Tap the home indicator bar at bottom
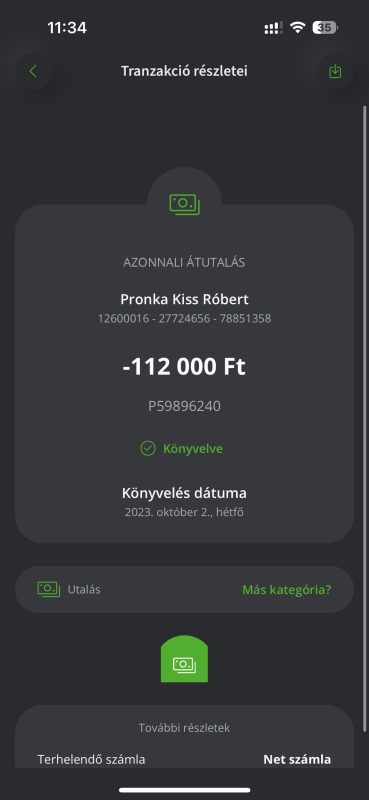 tap(185, 790)
